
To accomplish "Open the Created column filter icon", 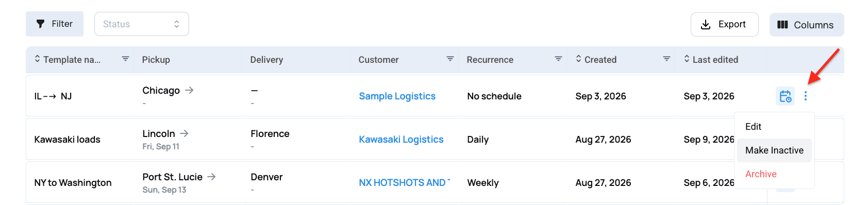I will click(666, 59).
